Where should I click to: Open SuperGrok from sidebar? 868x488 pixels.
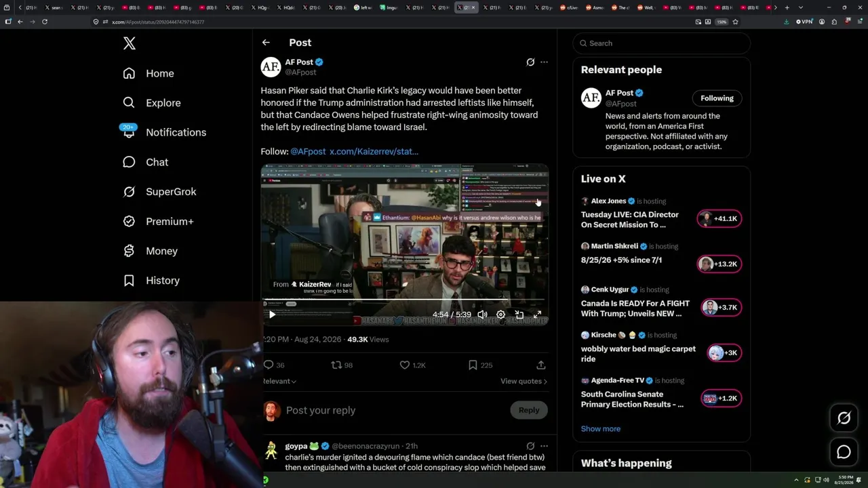[160, 192]
